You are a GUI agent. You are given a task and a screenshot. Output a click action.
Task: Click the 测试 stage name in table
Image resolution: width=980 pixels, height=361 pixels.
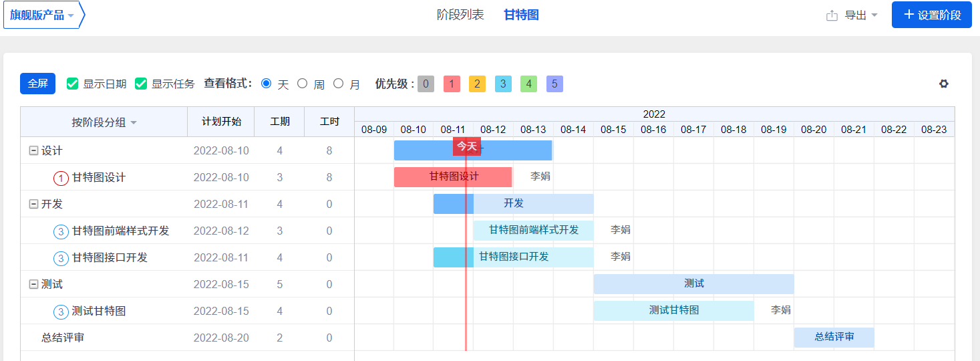[52, 284]
